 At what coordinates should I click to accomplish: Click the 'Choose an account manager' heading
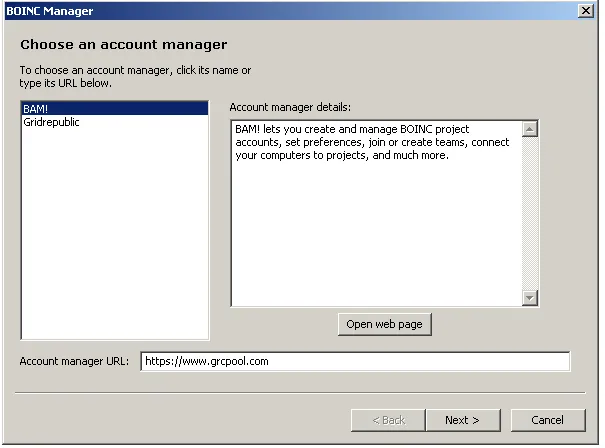[123, 44]
